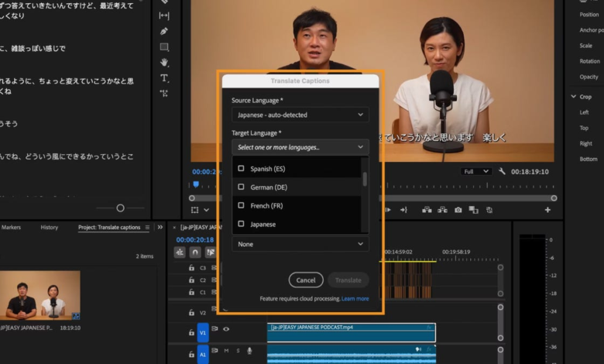Select the Slip tool in tools panel

[164, 15]
